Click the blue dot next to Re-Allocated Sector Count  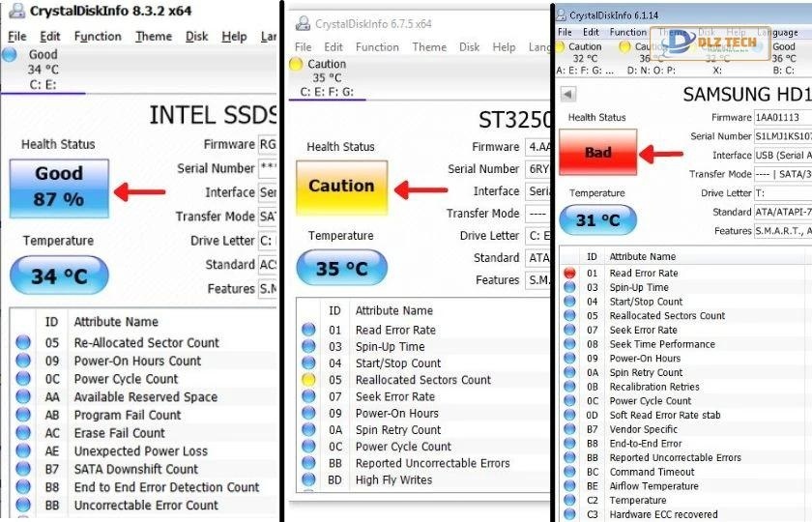(23, 342)
